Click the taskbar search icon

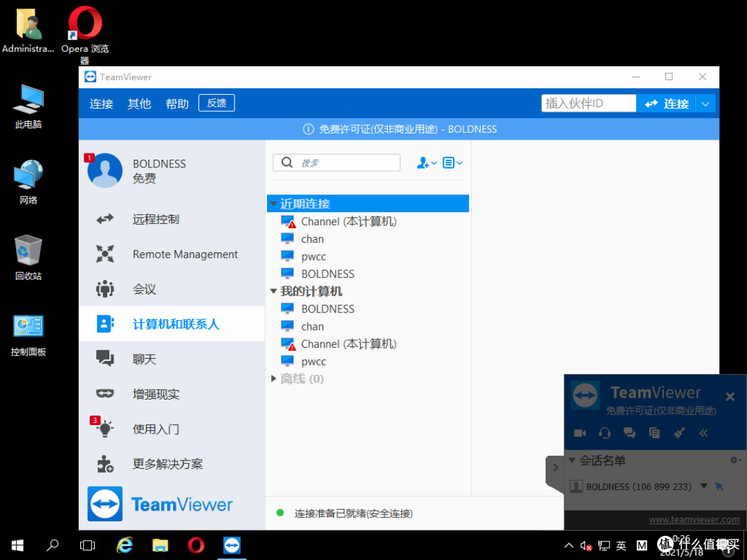click(53, 545)
